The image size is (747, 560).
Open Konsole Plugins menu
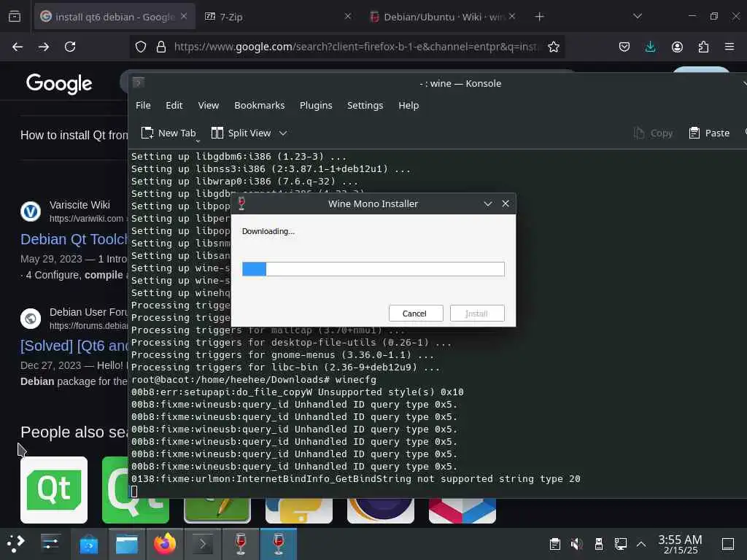[315, 105]
